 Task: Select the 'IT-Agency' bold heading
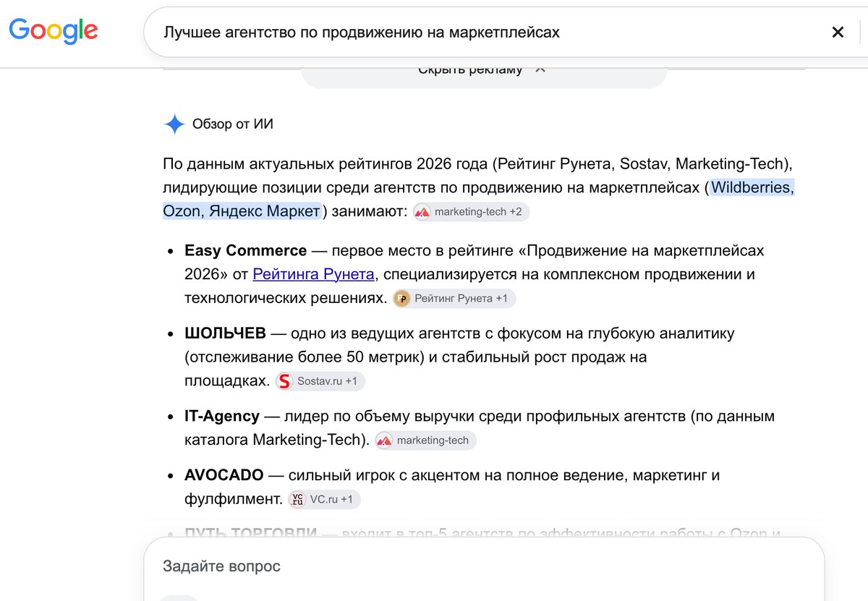222,416
